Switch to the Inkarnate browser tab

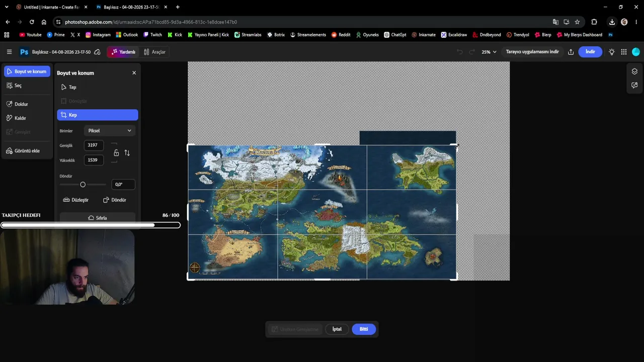(x=50, y=7)
